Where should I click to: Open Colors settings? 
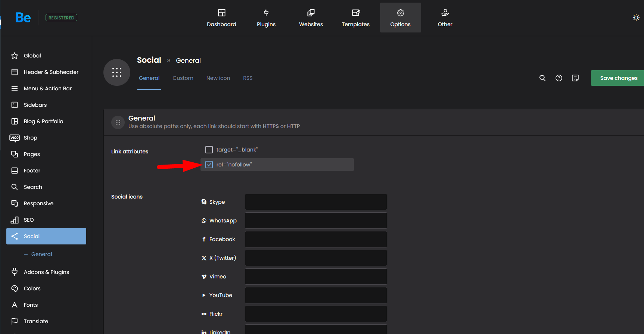point(46,288)
